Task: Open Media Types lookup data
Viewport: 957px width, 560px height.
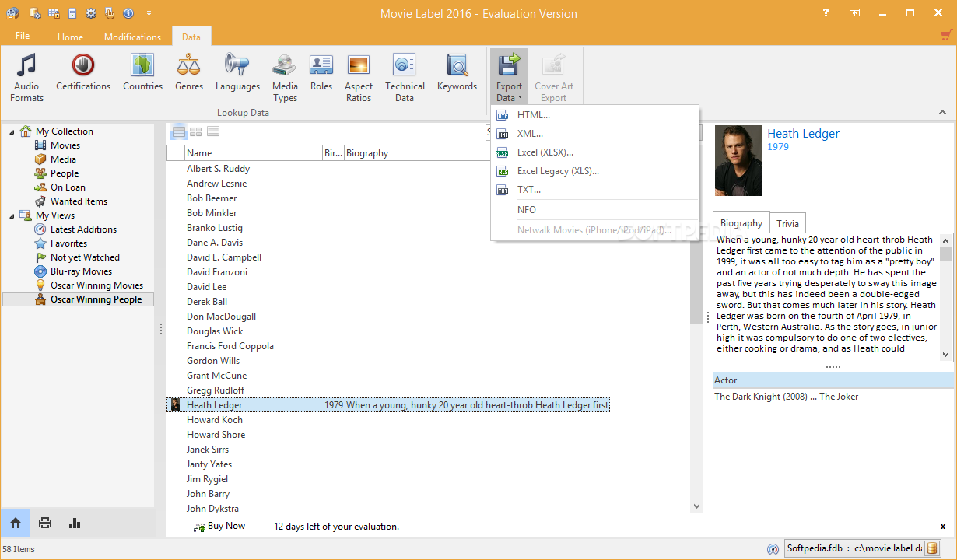Action: tap(285, 77)
